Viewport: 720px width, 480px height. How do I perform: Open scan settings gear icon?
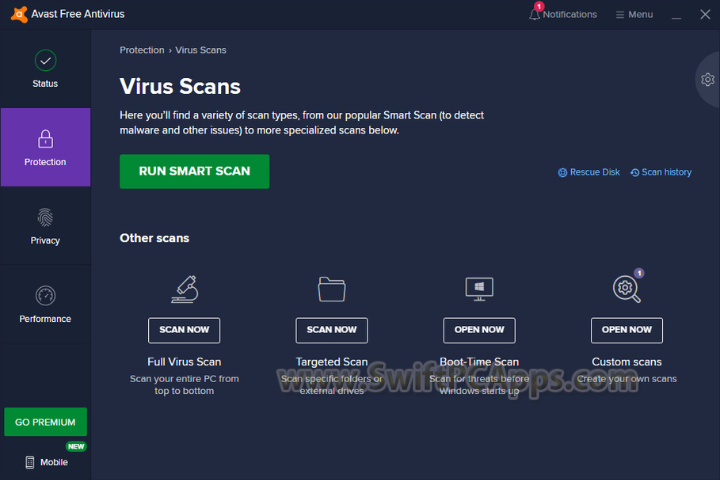coord(708,79)
